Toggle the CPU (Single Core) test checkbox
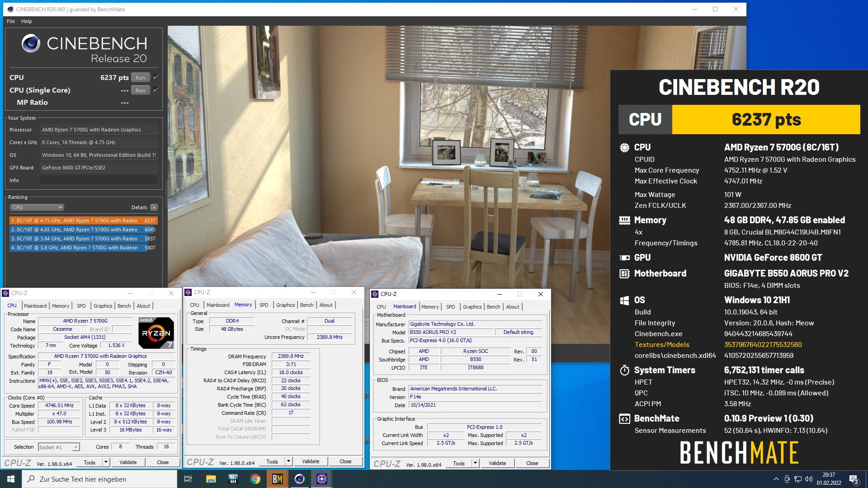 click(x=156, y=90)
